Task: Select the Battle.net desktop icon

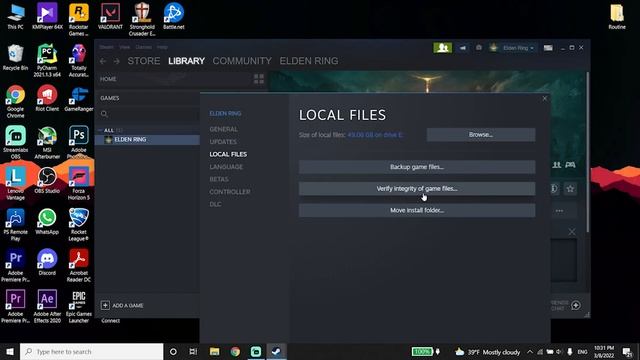Action: click(173, 17)
